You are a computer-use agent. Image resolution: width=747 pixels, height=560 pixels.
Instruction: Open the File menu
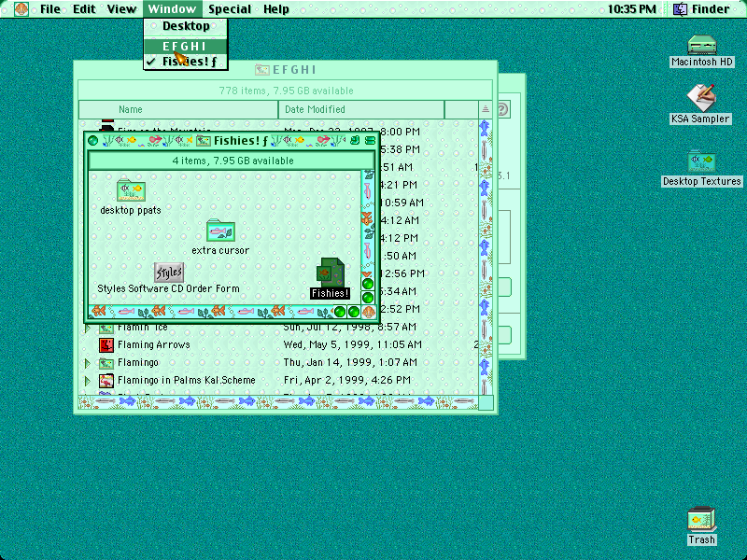(50, 8)
